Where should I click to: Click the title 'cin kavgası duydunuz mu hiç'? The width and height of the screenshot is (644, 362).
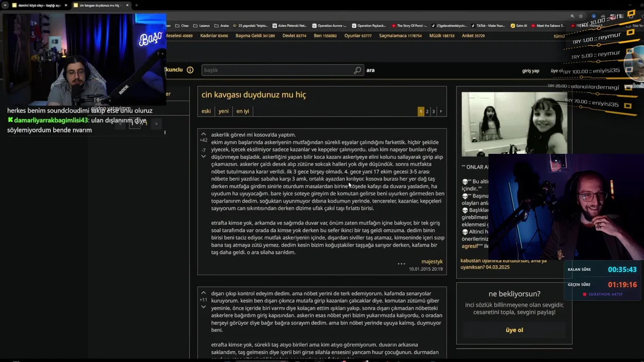tap(254, 95)
